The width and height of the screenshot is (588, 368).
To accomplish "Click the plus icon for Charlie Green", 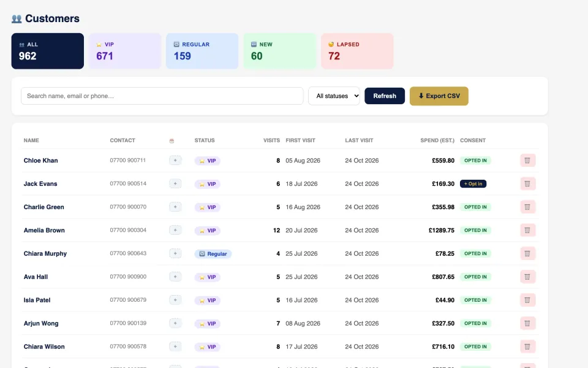I will pos(175,207).
